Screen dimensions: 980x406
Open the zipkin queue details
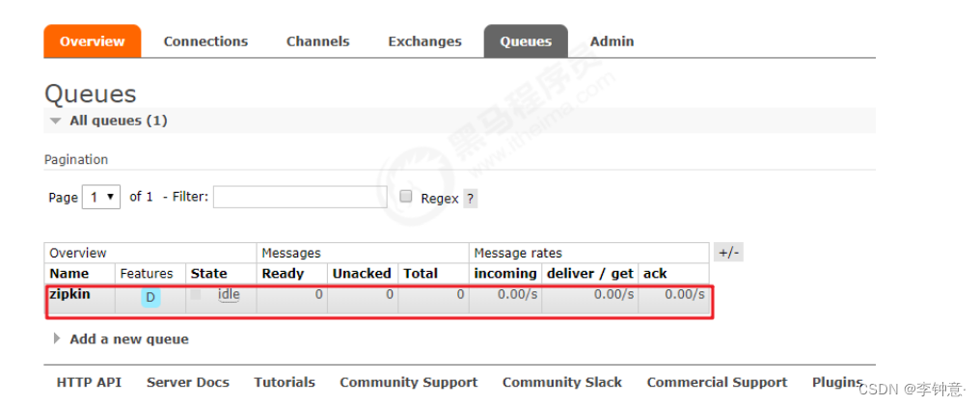click(x=70, y=293)
